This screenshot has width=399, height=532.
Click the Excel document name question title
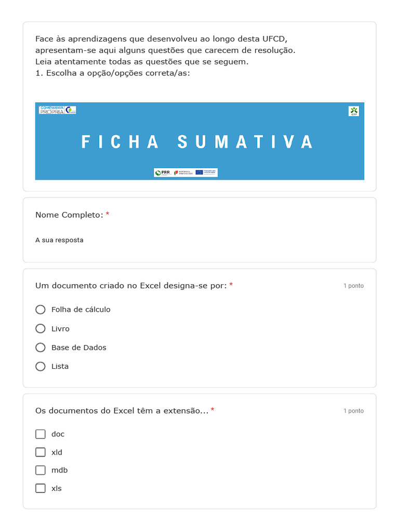click(x=131, y=285)
